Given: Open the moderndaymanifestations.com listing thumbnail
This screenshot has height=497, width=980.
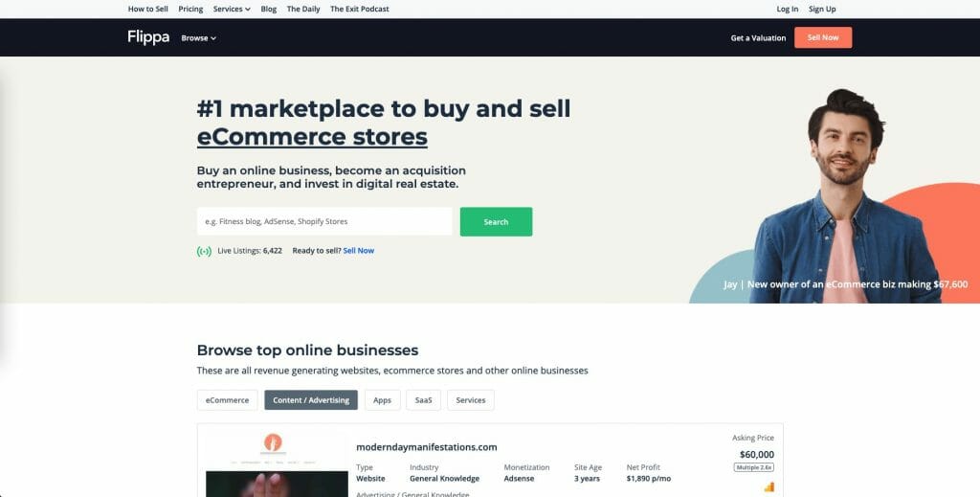Looking at the screenshot, I should 277,463.
